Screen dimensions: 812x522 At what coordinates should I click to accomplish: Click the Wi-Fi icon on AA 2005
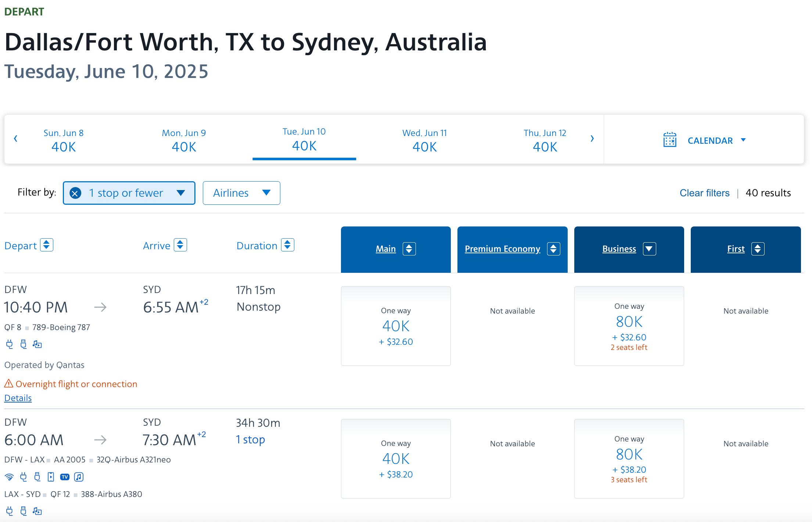[x=9, y=477]
